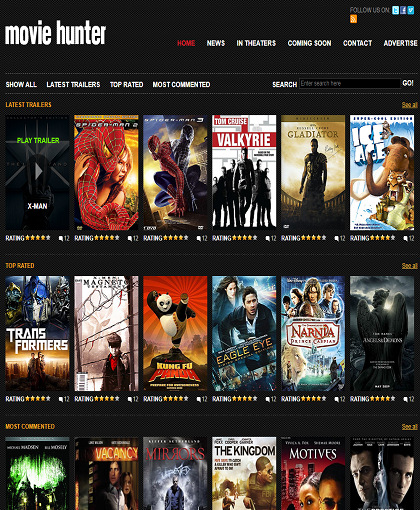Open the Narnia Prince Caspian poster

point(313,333)
